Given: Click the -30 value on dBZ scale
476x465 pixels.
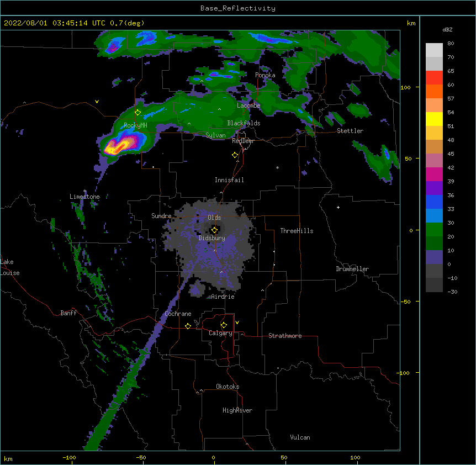Looking at the screenshot, I should (x=452, y=292).
